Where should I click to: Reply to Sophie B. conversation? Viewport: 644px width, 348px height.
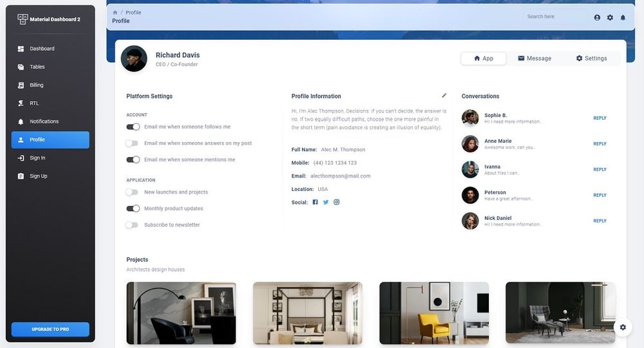(x=600, y=118)
